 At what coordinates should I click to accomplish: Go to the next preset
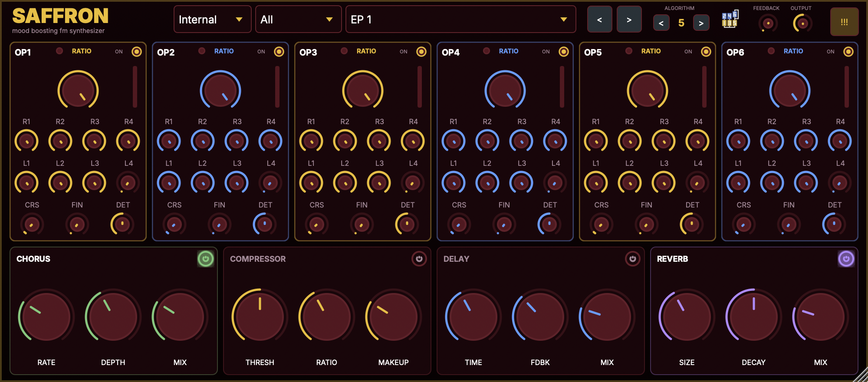tap(629, 20)
